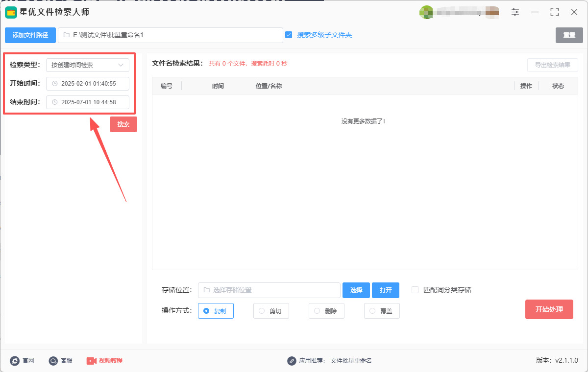Click the 选择 storage button
This screenshot has height=372, width=588.
pyautogui.click(x=356, y=290)
